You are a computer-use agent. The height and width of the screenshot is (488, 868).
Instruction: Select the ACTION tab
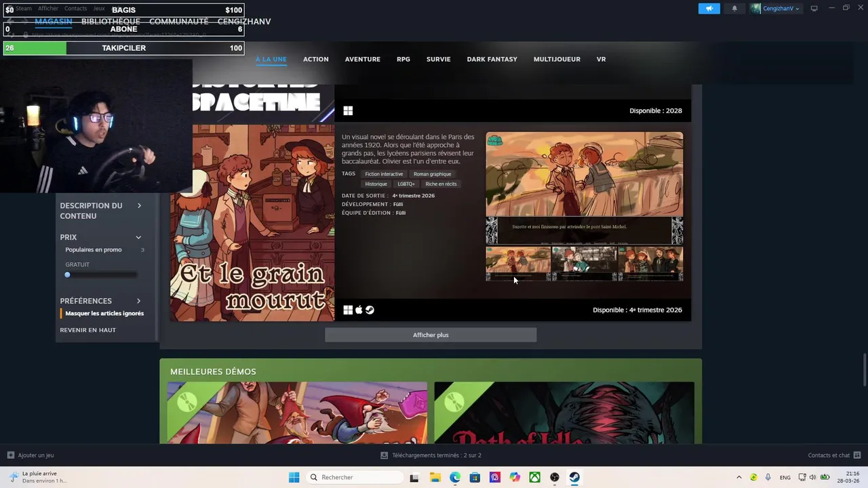pos(315,59)
